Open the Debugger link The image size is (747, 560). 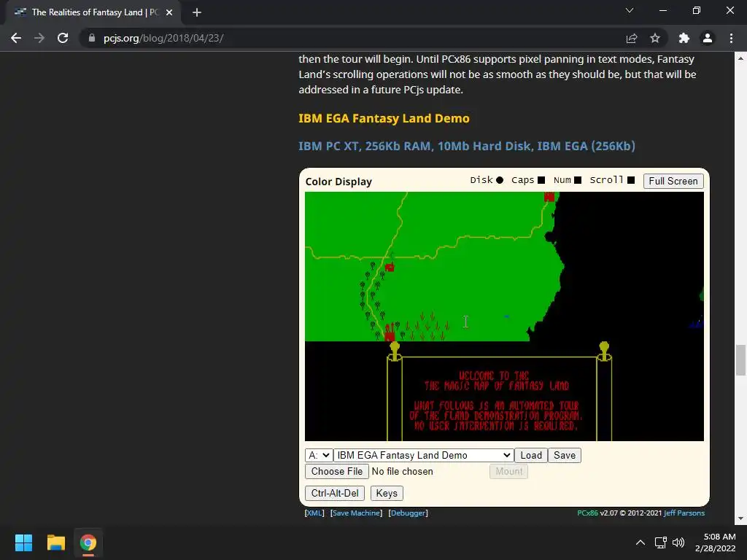pos(409,513)
